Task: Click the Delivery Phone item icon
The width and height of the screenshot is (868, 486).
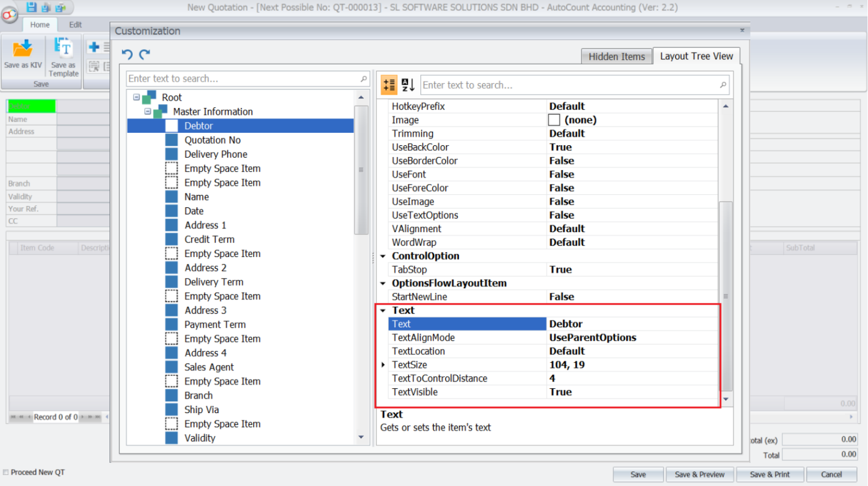Action: point(171,154)
